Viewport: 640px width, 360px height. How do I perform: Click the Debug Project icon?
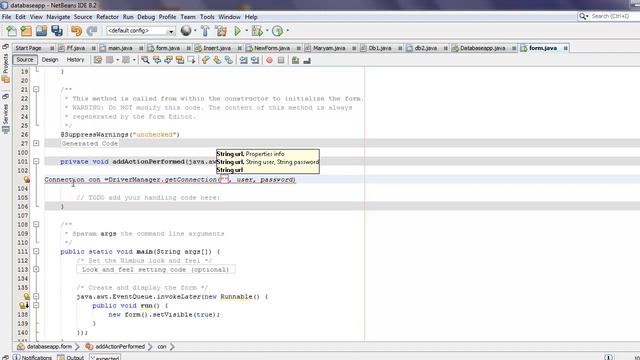tap(257, 31)
